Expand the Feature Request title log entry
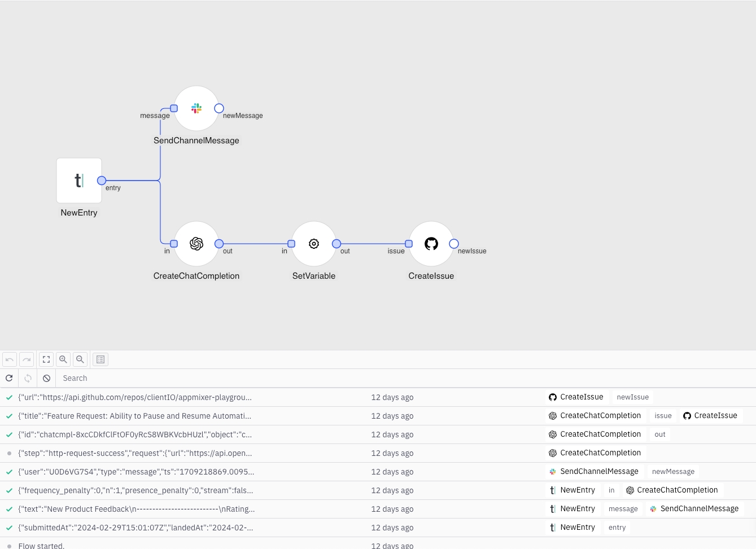 click(135, 416)
